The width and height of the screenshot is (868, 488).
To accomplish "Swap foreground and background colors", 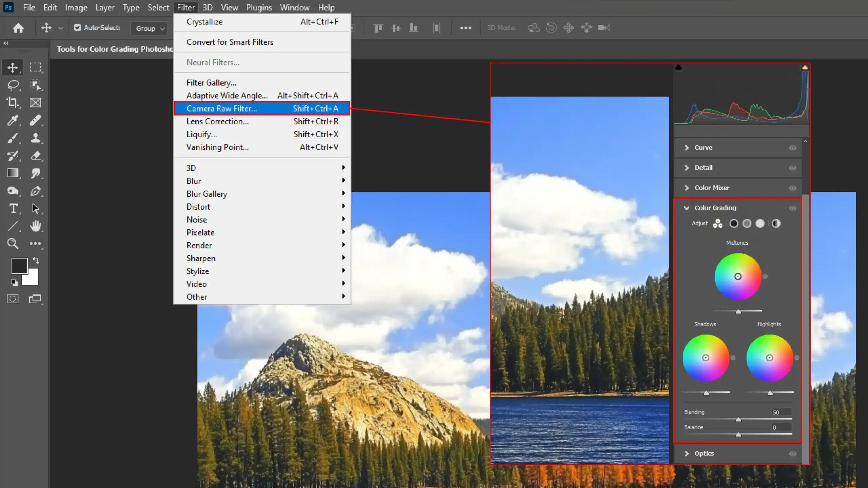I will [36, 260].
